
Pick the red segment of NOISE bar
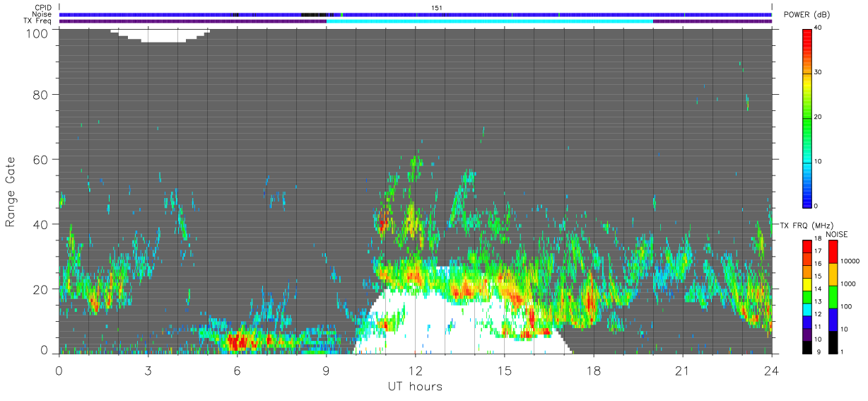(833, 252)
